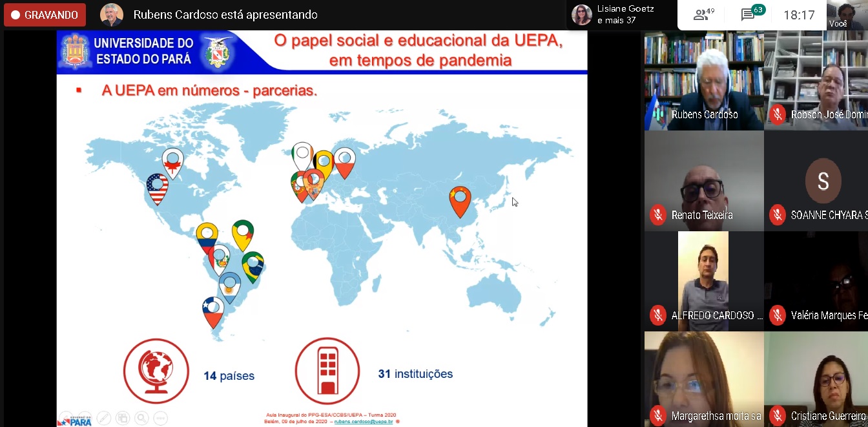Click the muted mic icon on Renato Teixeira
This screenshot has width=868, height=427.
[x=658, y=215]
